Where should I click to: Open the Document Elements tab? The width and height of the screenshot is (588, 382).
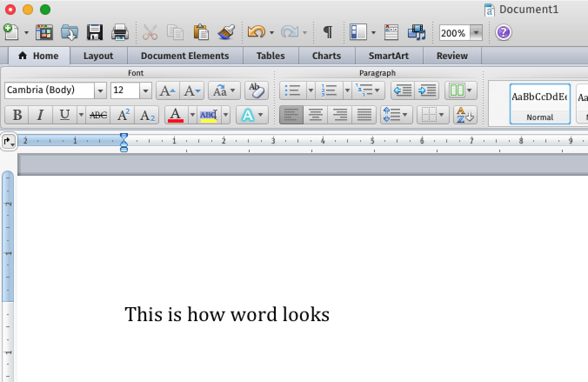click(x=185, y=56)
